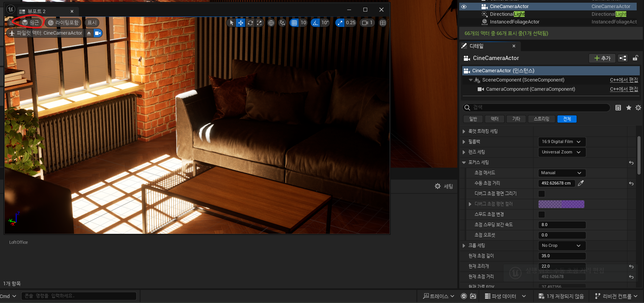Screen dimensions: 644x303
Task: Select the 기타 filter tab
Action: click(516, 119)
